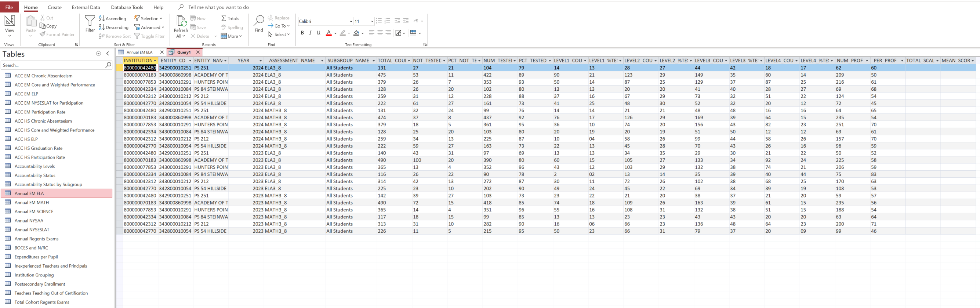Click the font color A icon
Screen dimensions: 980x308
click(329, 33)
